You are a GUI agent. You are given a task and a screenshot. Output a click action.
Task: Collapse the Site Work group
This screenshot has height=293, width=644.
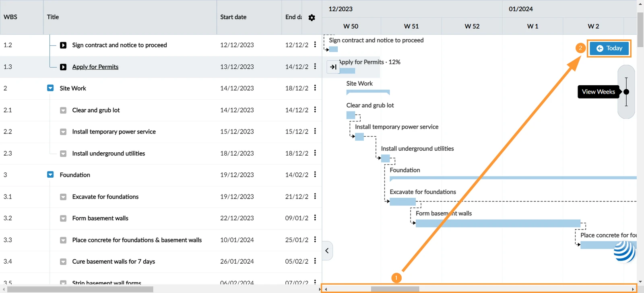[50, 88]
